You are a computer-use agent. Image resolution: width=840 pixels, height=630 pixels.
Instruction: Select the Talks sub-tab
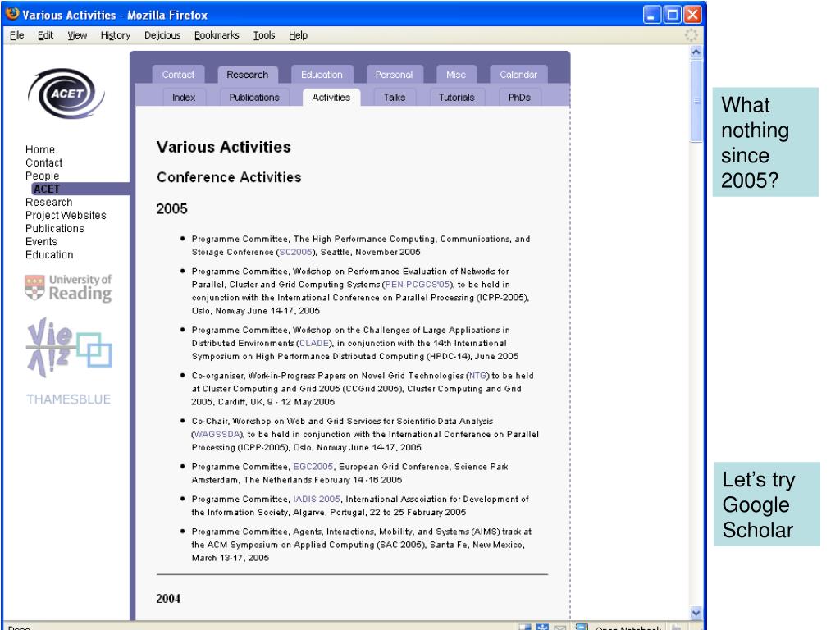click(x=395, y=98)
